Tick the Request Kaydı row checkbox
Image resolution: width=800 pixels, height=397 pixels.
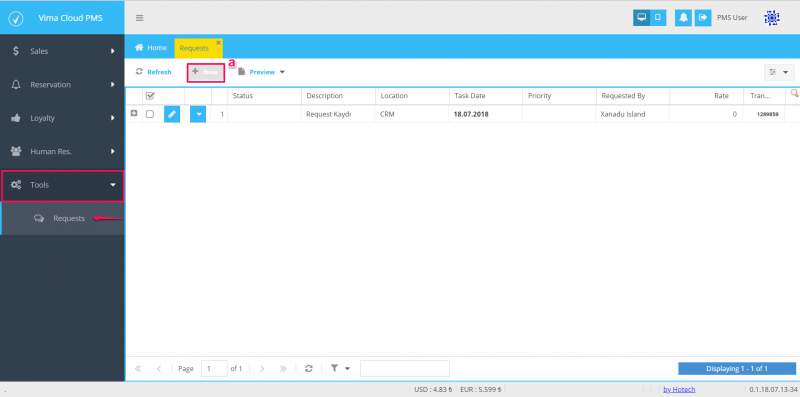tap(150, 114)
